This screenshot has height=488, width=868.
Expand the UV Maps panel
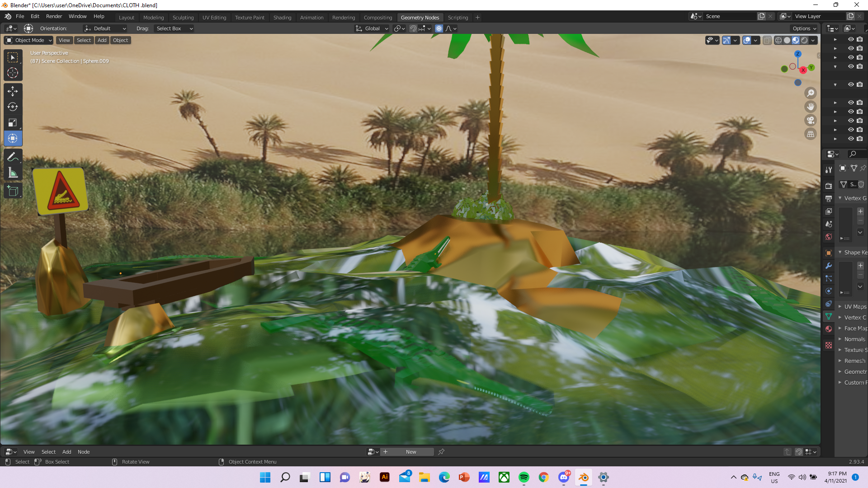(854, 306)
